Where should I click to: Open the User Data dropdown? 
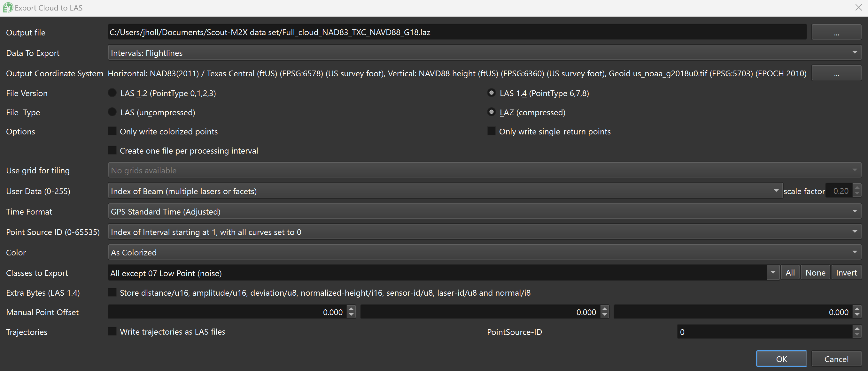pyautogui.click(x=776, y=191)
